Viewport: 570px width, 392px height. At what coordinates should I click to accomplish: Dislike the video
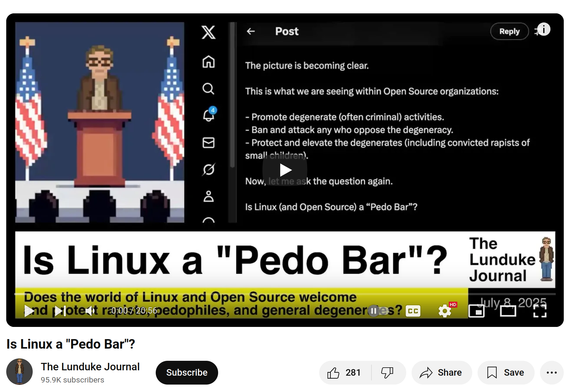(x=388, y=372)
